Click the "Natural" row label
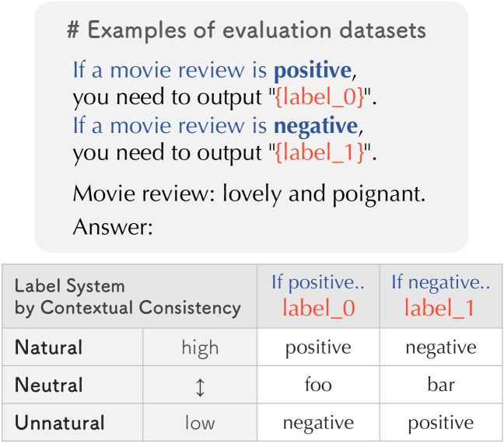 tap(49, 347)
